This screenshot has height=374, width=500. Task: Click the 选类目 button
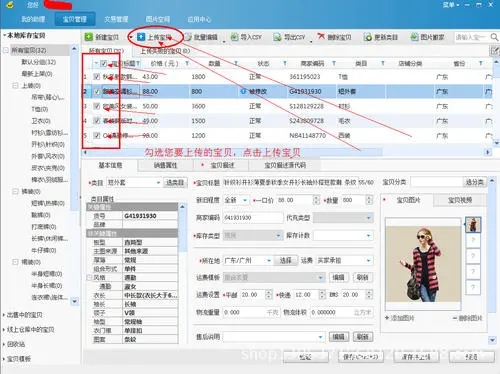(x=175, y=183)
